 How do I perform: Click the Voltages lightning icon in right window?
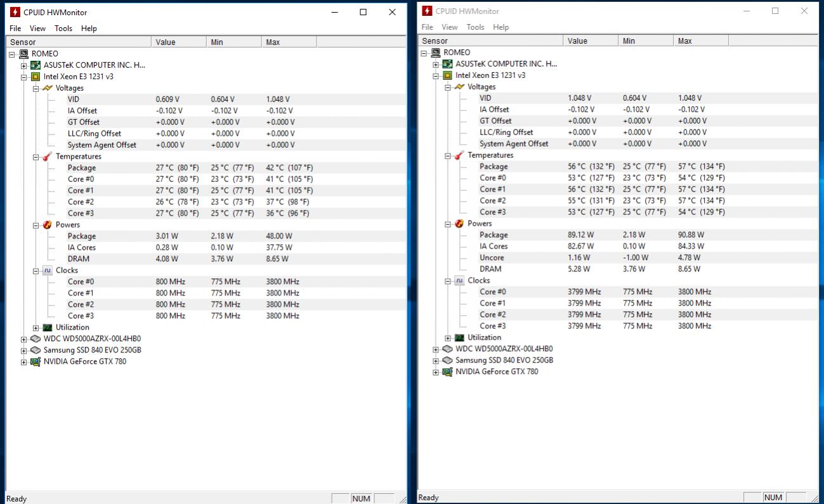[459, 87]
